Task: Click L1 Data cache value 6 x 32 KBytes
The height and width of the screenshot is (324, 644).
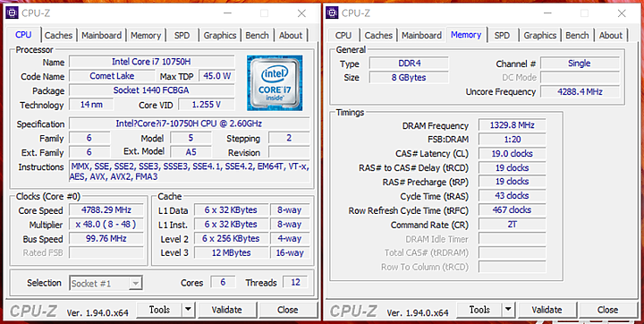Action: click(232, 210)
